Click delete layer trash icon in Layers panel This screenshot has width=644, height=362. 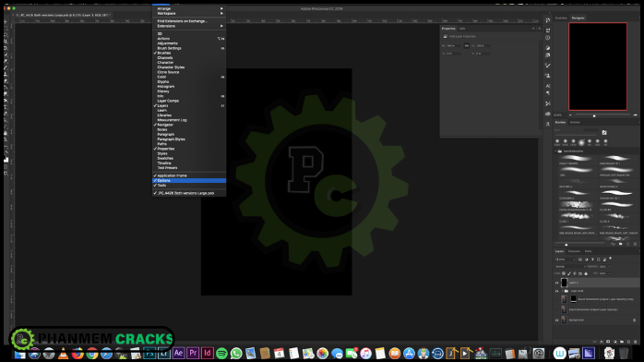tap(635, 342)
